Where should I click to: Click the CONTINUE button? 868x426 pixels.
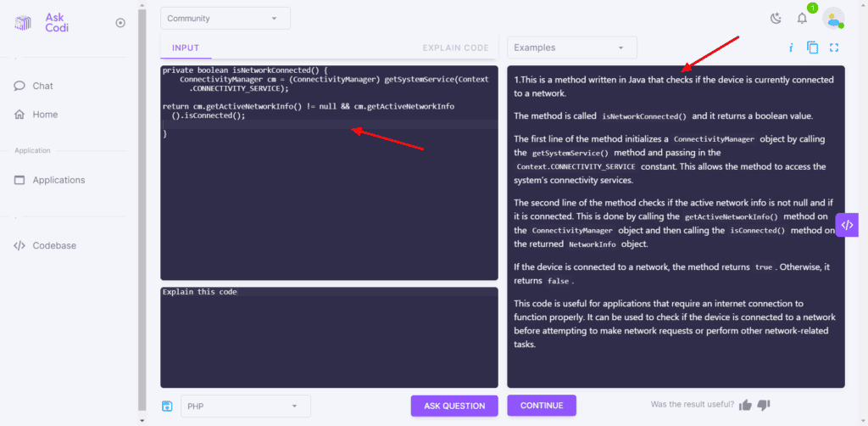[542, 405]
